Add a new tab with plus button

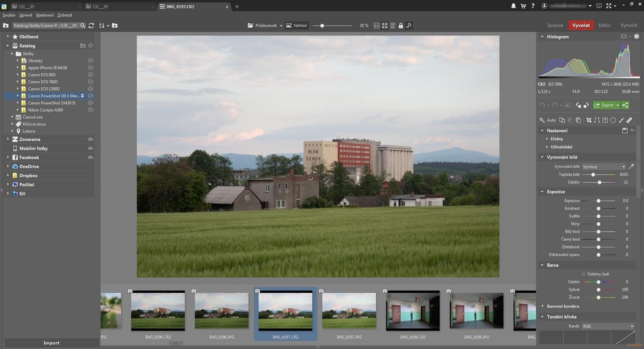point(237,6)
